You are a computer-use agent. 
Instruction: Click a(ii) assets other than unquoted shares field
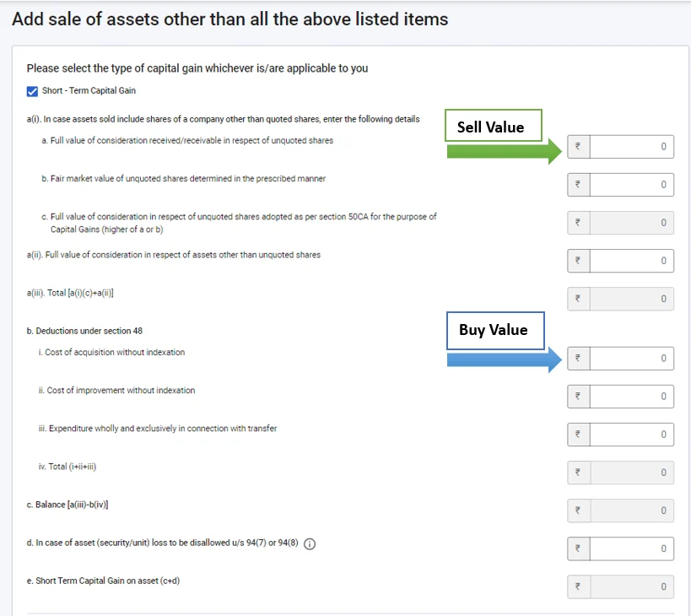tap(631, 261)
